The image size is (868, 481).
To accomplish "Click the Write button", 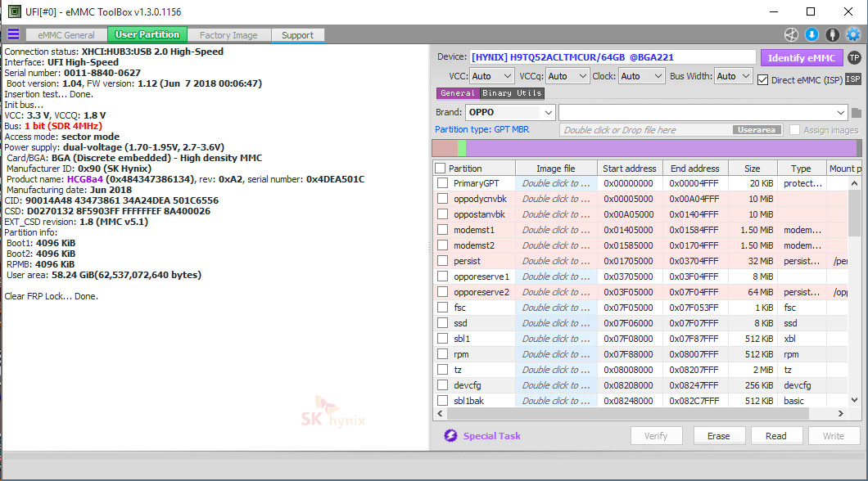I will pos(834,436).
